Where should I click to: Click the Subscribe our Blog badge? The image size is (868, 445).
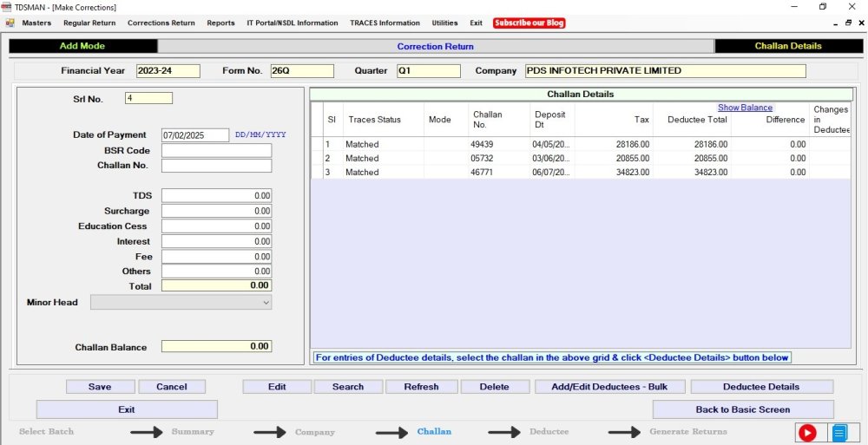(529, 23)
